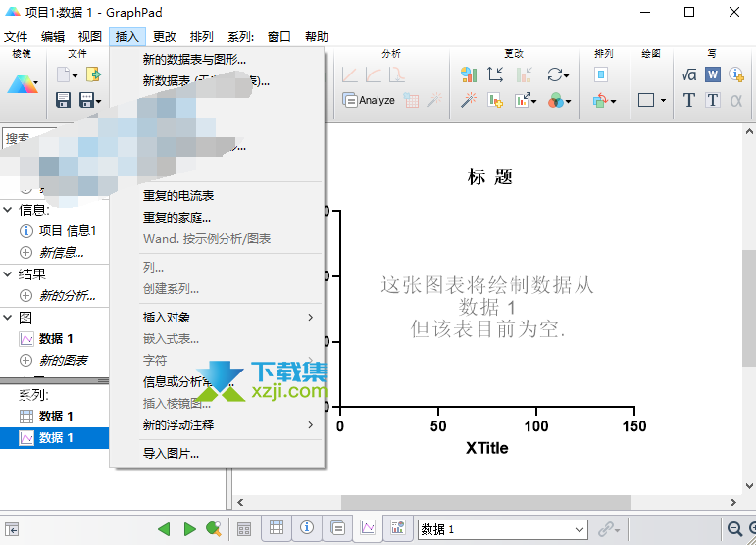Click the open file icon
The width and height of the screenshot is (756, 545).
[x=93, y=74]
